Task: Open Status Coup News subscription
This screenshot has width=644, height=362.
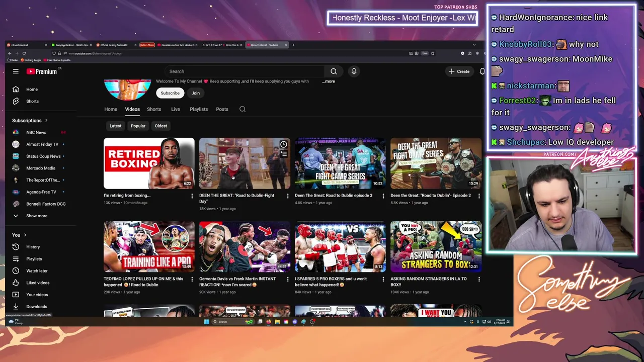Action: [x=43, y=156]
